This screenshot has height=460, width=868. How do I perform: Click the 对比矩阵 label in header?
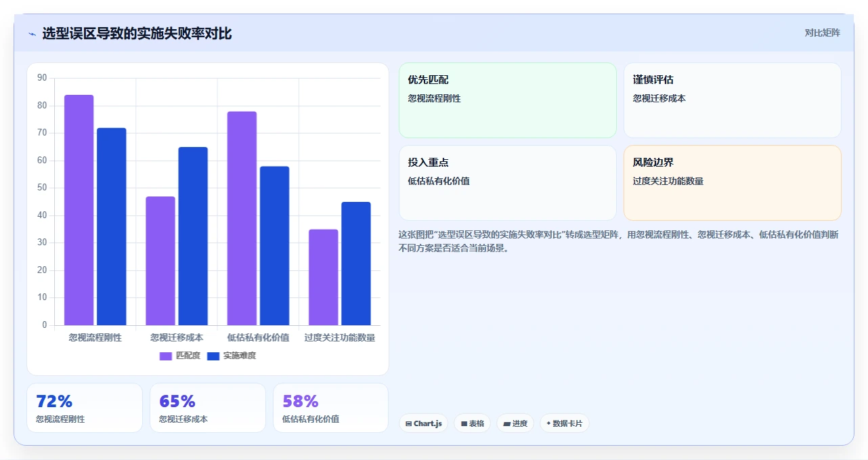point(822,33)
